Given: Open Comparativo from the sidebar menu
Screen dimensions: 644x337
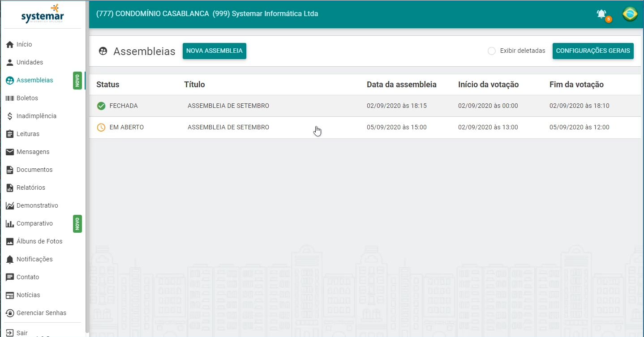Looking at the screenshot, I should click(x=34, y=224).
